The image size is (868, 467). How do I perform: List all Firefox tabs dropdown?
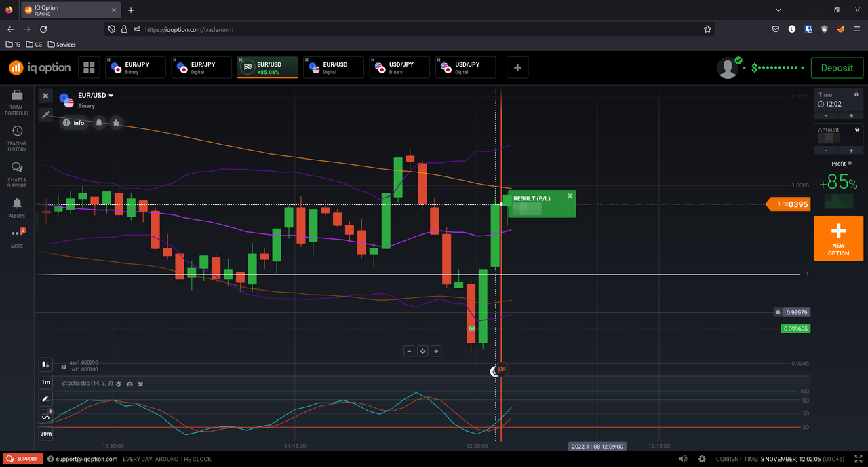(778, 10)
